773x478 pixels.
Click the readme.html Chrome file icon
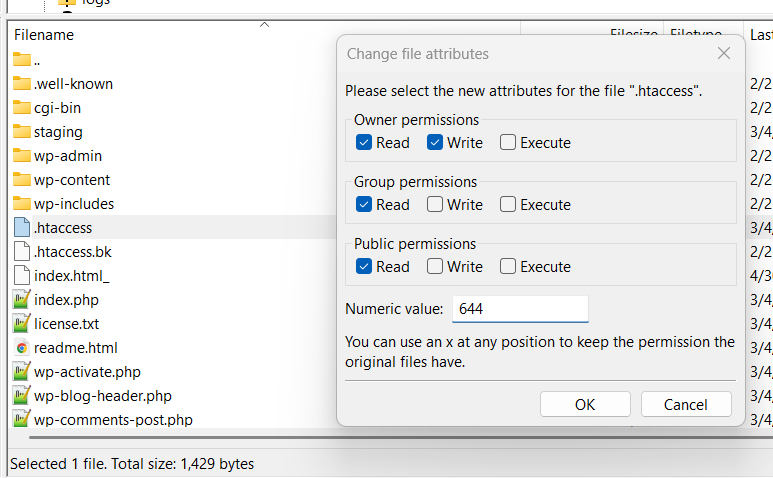tap(22, 348)
